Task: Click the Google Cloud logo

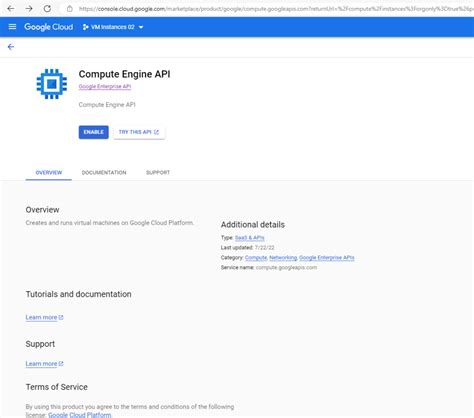Action: [x=49, y=27]
